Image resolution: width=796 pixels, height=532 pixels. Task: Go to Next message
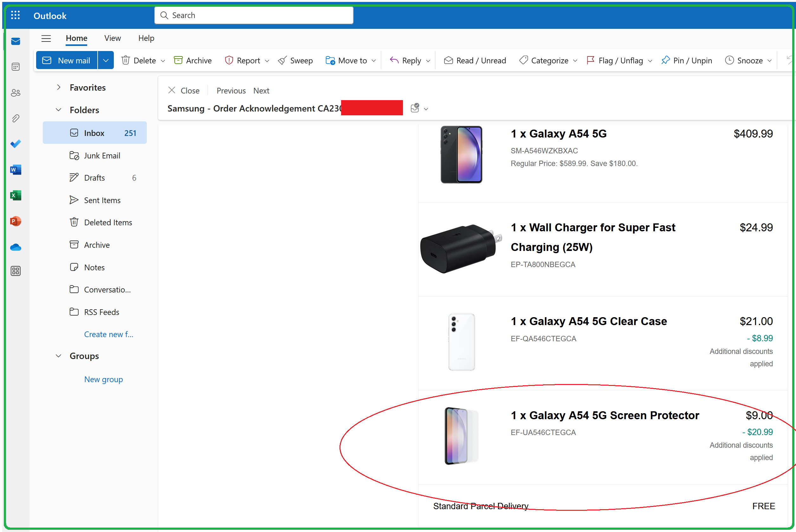pos(261,91)
